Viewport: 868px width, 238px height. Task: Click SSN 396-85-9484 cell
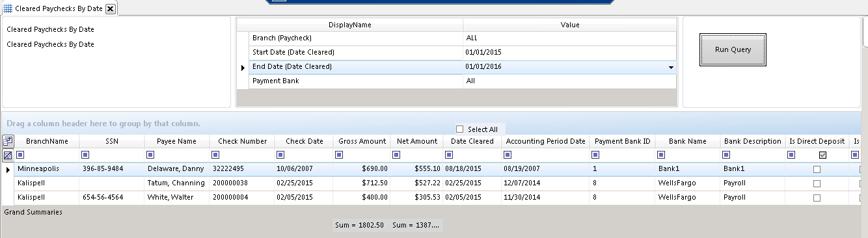[112, 169]
